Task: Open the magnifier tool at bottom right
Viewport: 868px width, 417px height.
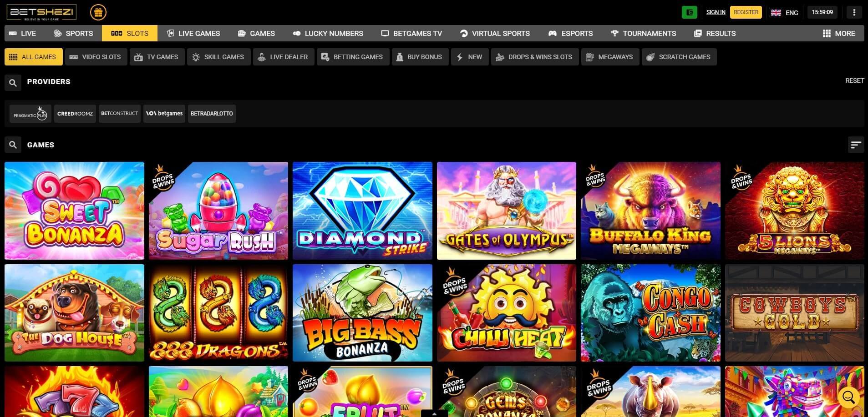Action: click(849, 397)
